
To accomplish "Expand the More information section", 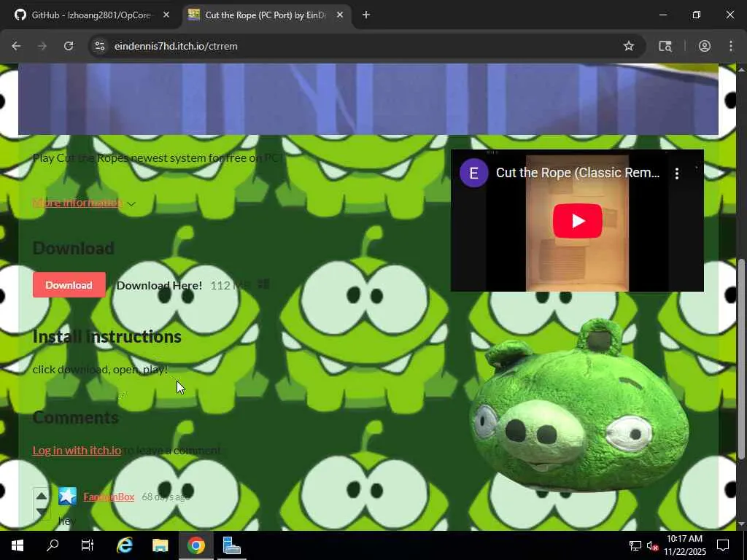I will tap(84, 203).
